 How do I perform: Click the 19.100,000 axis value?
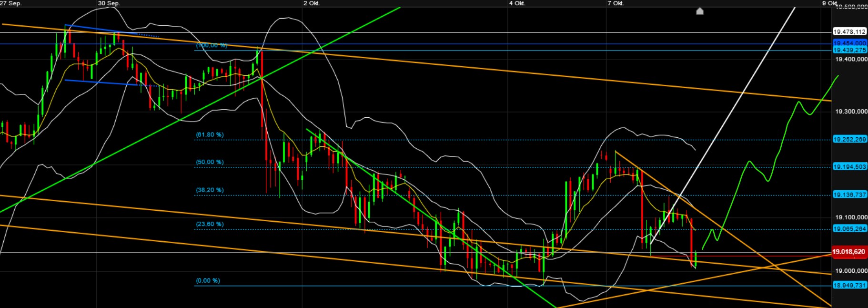point(851,217)
